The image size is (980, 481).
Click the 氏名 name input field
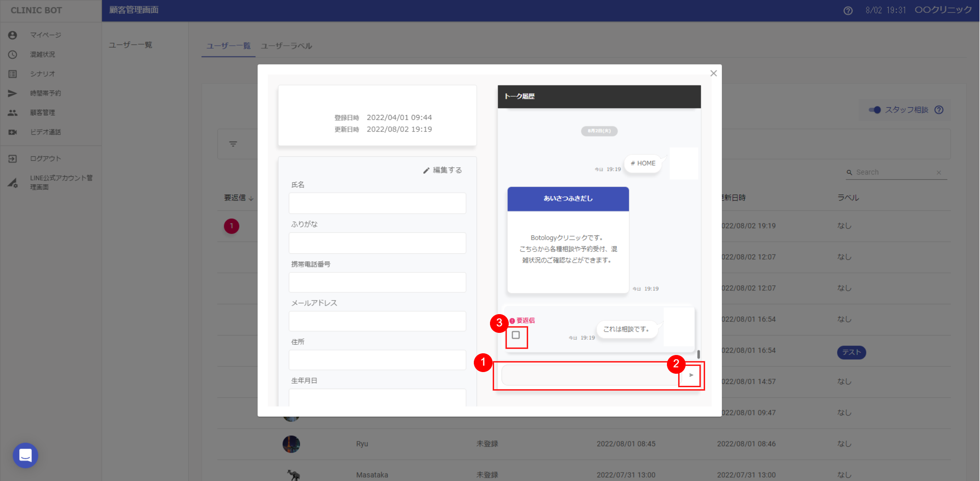pyautogui.click(x=377, y=203)
